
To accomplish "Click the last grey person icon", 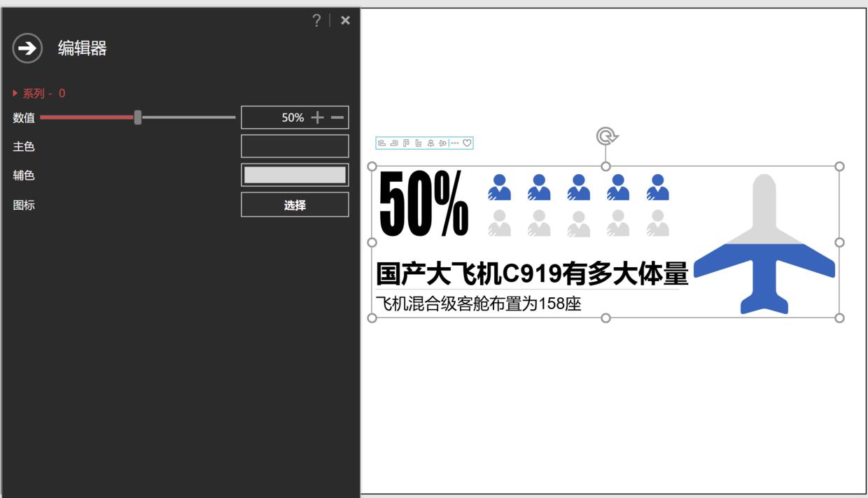I will coord(658,223).
